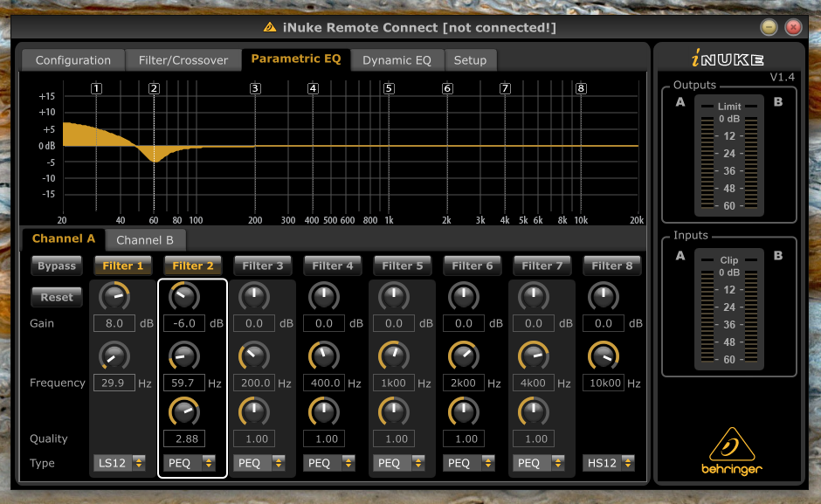Click the 1k00 frequency field
Viewport: 821px width, 504px height.
coord(394,383)
